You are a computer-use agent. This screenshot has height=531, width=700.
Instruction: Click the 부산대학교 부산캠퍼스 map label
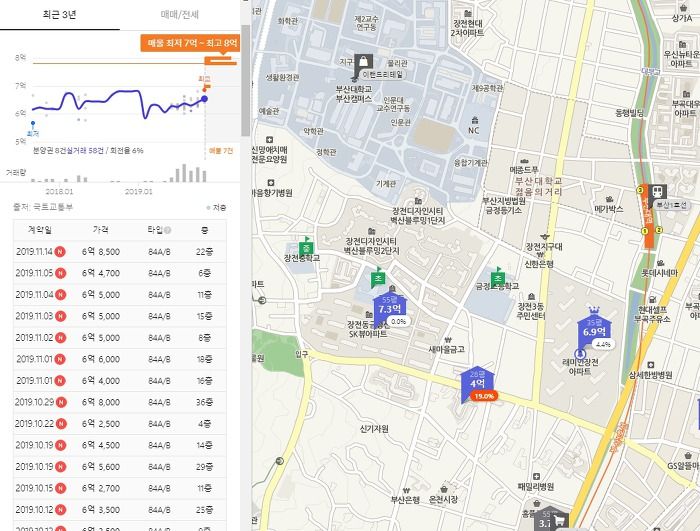[354, 94]
